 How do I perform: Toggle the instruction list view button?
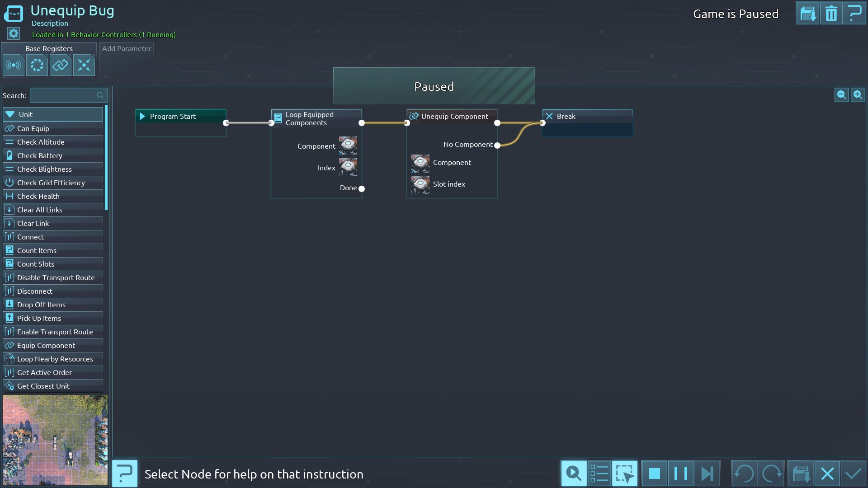(599, 474)
